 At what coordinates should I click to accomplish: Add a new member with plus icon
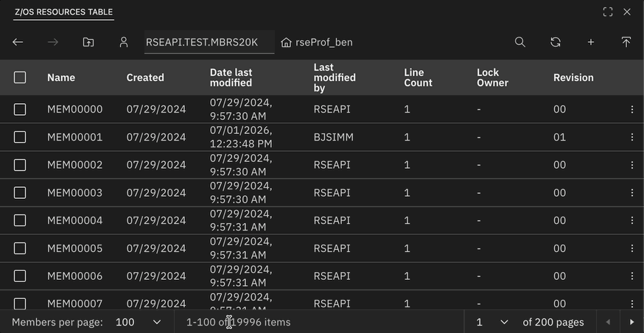[x=591, y=42]
